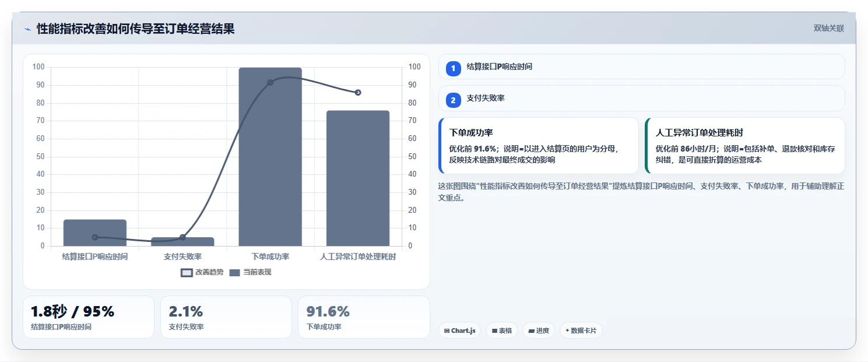This screenshot has width=868, height=362.
Task: Click the 支付失败率 label under 2.1%
Action: [186, 327]
